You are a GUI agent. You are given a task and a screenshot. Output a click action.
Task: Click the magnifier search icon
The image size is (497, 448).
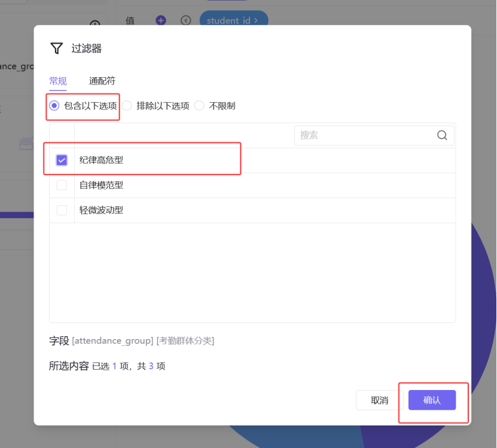pyautogui.click(x=442, y=135)
